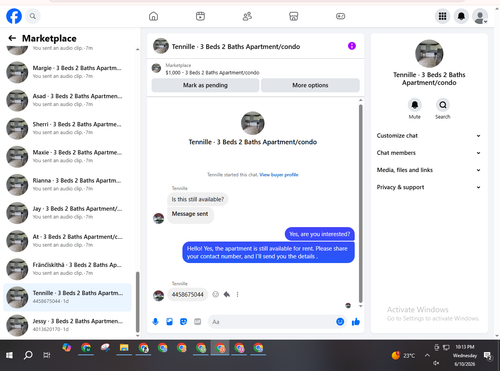This screenshot has height=371, width=500.
Task: Open purple conversation info icon
Action: (x=352, y=46)
